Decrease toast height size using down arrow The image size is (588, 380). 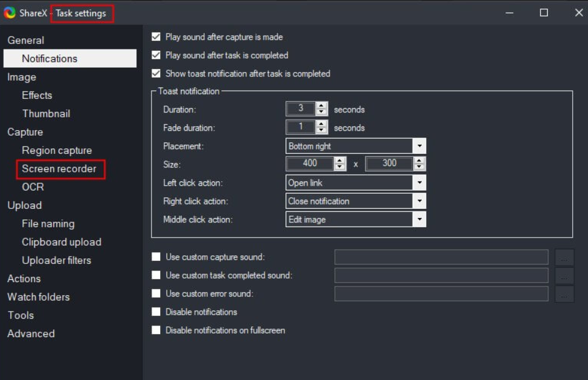419,167
